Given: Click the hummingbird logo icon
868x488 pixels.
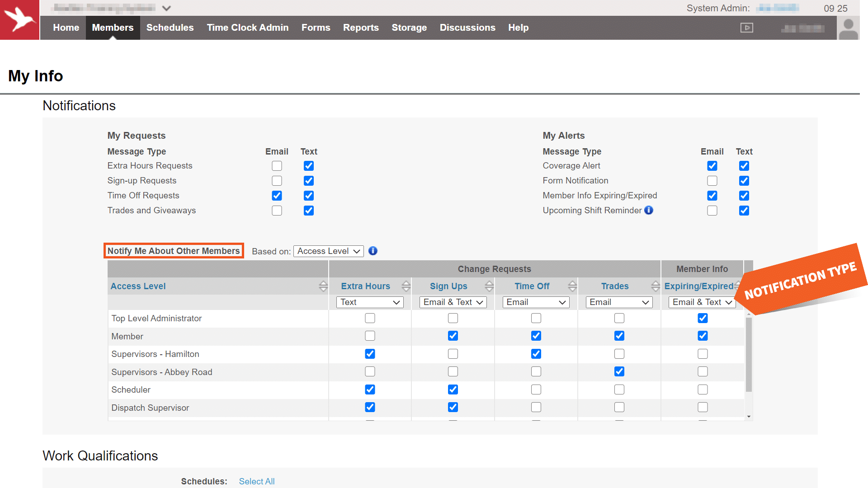Looking at the screenshot, I should click(x=20, y=20).
